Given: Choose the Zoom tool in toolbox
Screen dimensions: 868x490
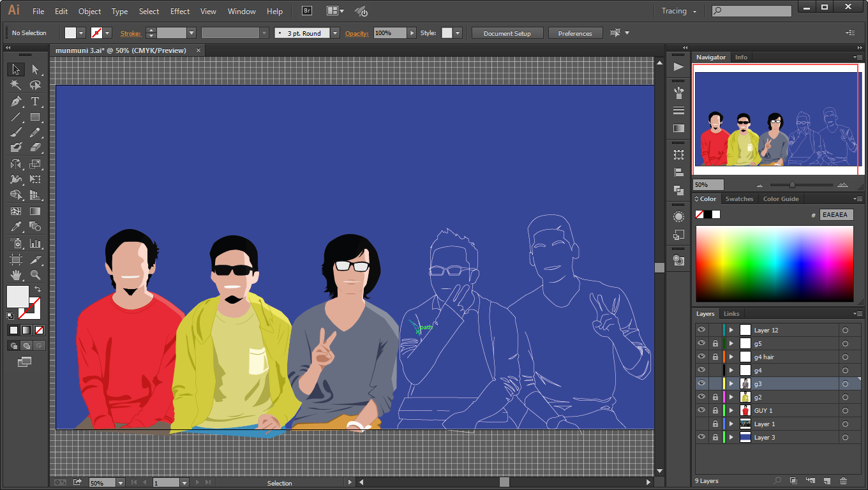Looking at the screenshot, I should [x=35, y=275].
